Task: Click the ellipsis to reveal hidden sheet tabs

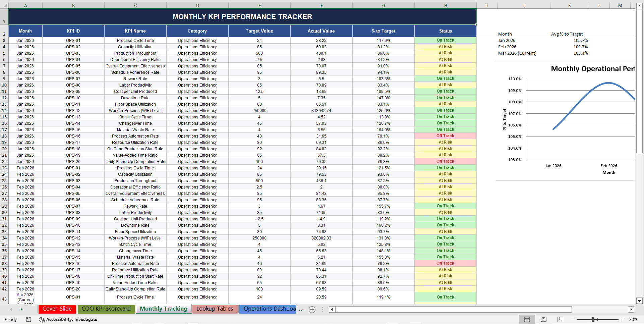Action: pos(301,309)
